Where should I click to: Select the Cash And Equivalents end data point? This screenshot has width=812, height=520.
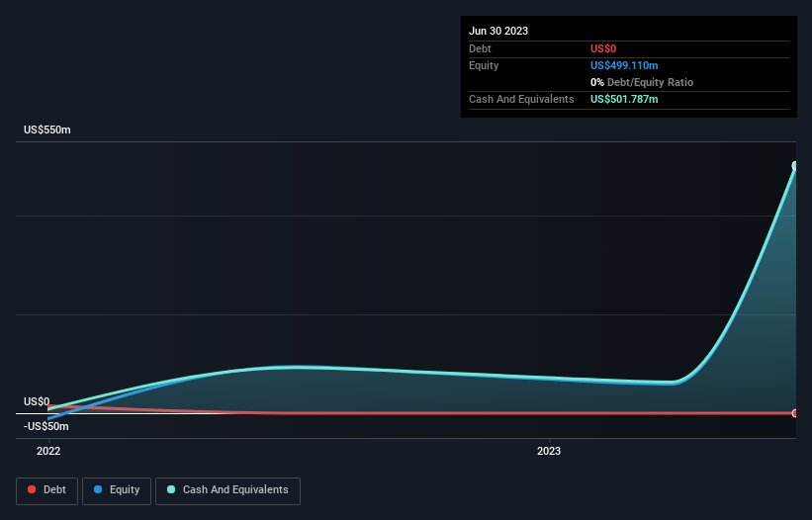coord(795,165)
